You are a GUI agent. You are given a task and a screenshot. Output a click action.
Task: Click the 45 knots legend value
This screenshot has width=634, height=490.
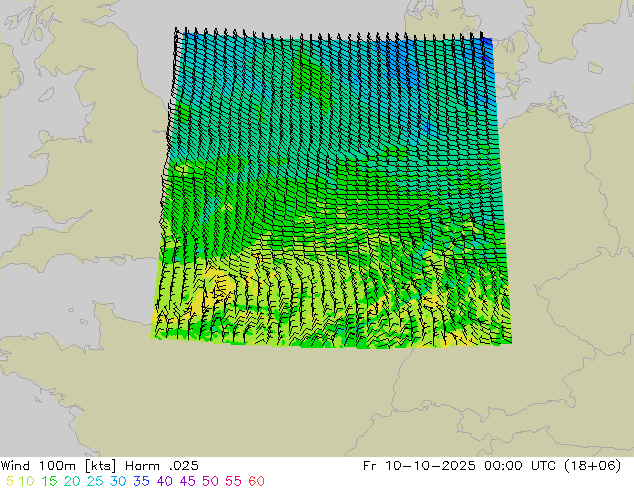tap(187, 481)
